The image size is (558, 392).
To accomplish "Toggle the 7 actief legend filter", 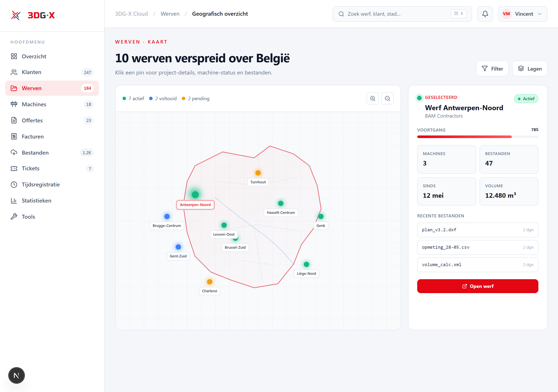I will (x=133, y=98).
